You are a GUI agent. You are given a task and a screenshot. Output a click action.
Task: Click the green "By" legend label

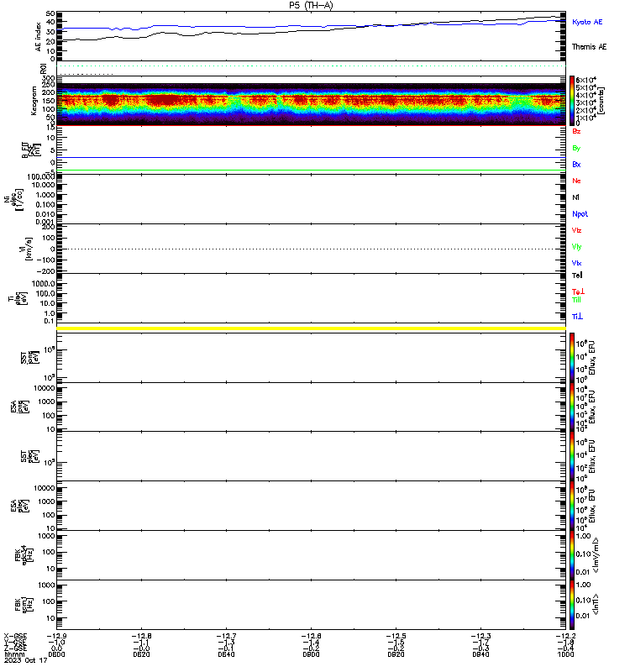click(x=576, y=149)
